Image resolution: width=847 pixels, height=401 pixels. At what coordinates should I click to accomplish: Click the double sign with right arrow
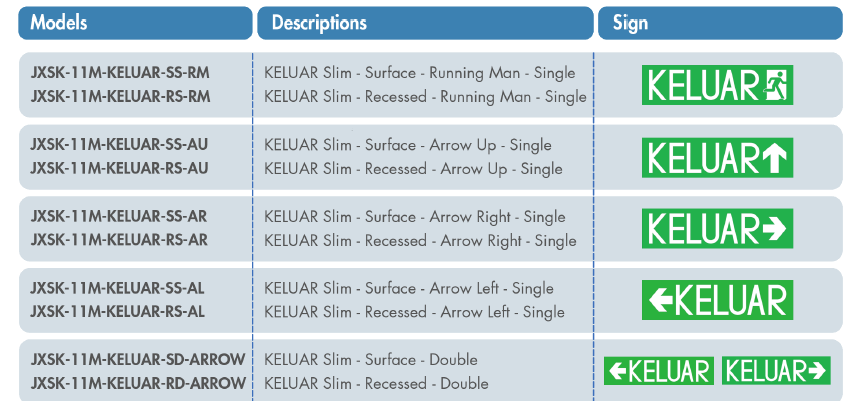pyautogui.click(x=776, y=371)
